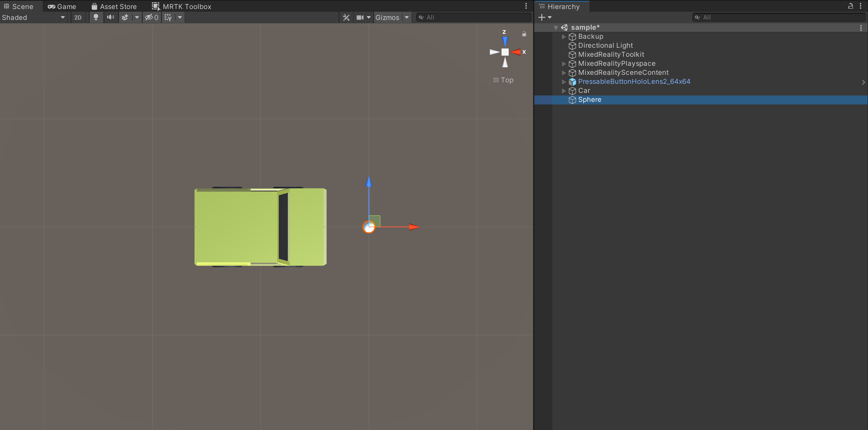Image resolution: width=868 pixels, height=430 pixels.
Task: Open the scene camera settings icon
Action: click(x=360, y=17)
